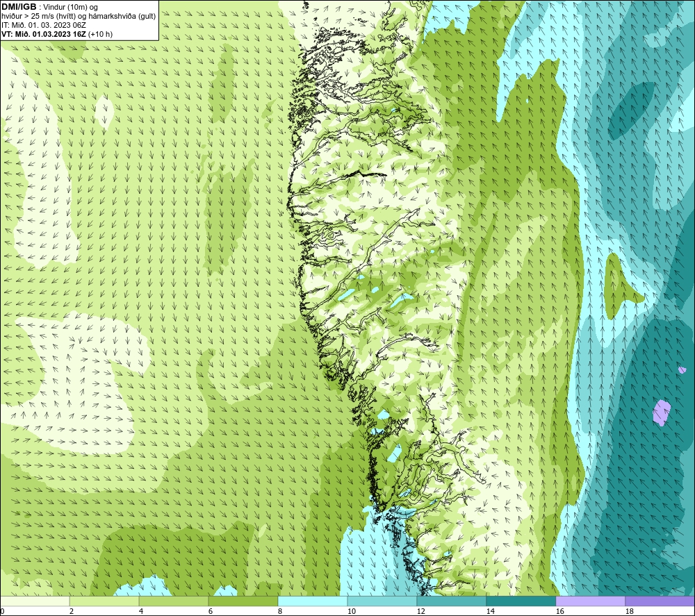
Task: Click the "DMI/IGB" title text
Action: point(19,7)
